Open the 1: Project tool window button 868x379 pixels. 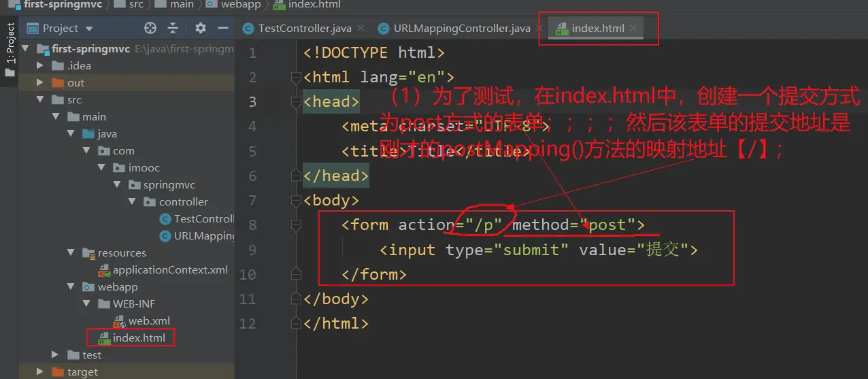(x=10, y=49)
